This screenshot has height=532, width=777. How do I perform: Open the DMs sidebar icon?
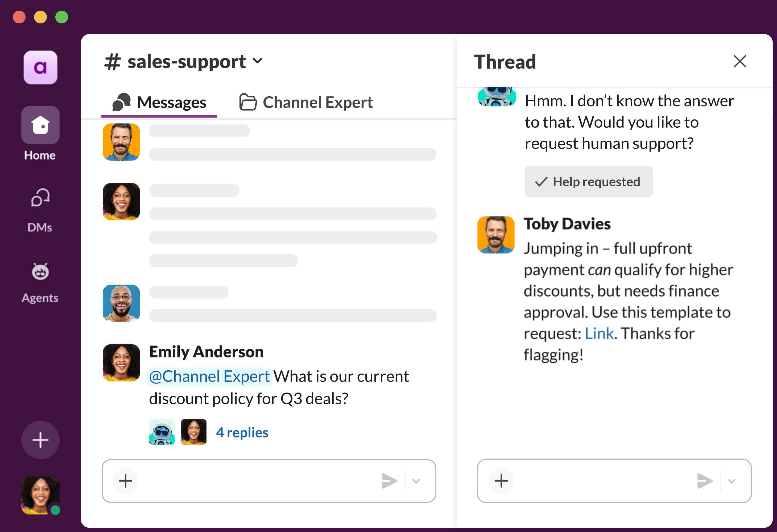click(40, 198)
